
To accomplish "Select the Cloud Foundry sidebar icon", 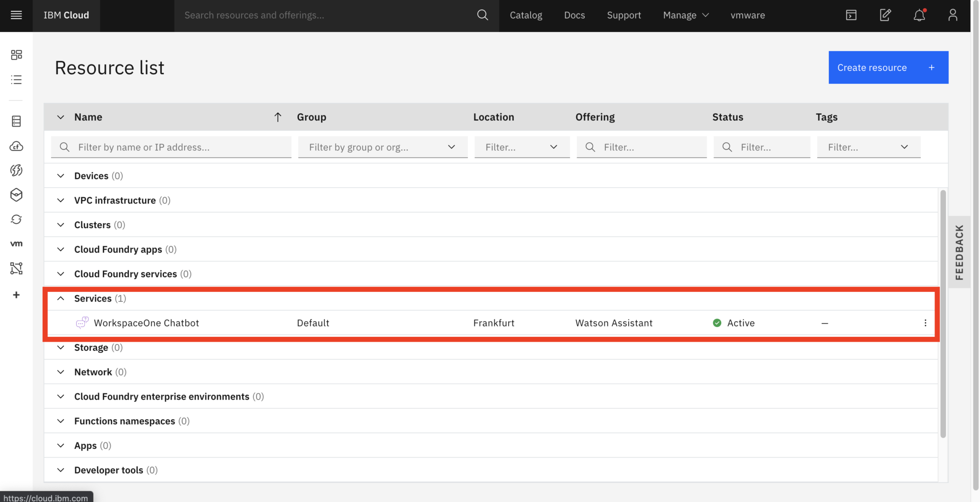I will click(16, 146).
